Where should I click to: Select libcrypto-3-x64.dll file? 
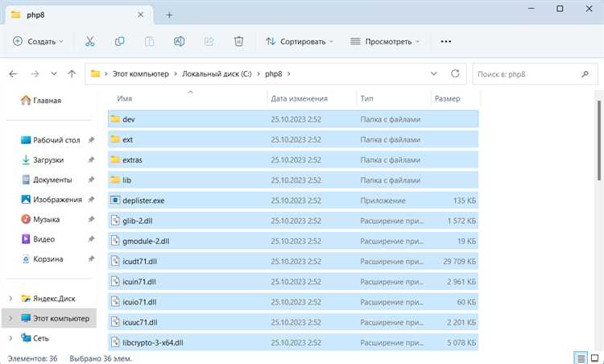(x=293, y=342)
